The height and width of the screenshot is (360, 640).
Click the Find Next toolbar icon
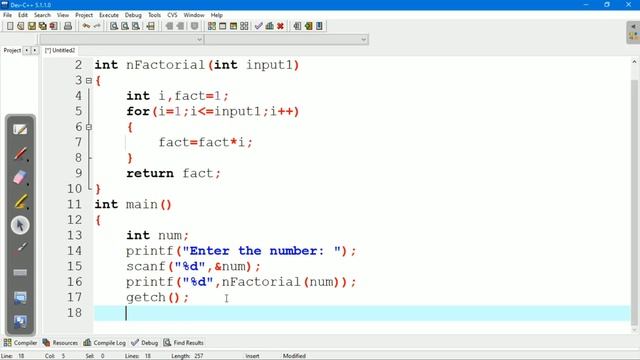pos(136,26)
